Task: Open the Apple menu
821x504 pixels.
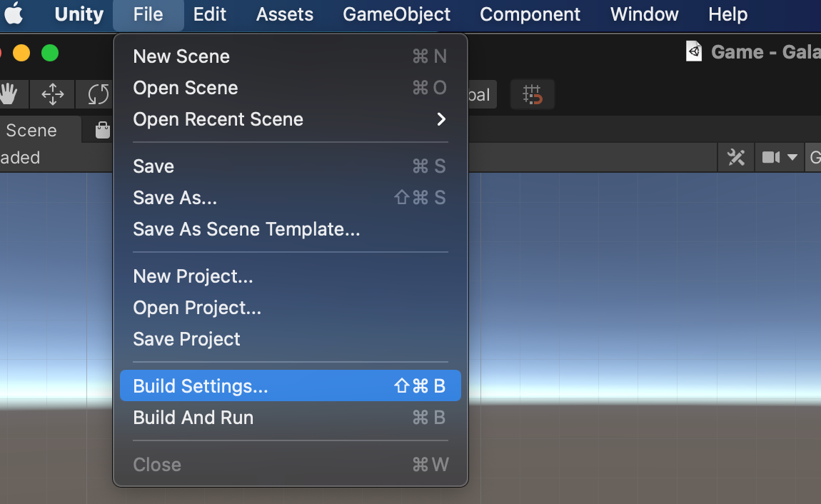Action: click(x=16, y=14)
